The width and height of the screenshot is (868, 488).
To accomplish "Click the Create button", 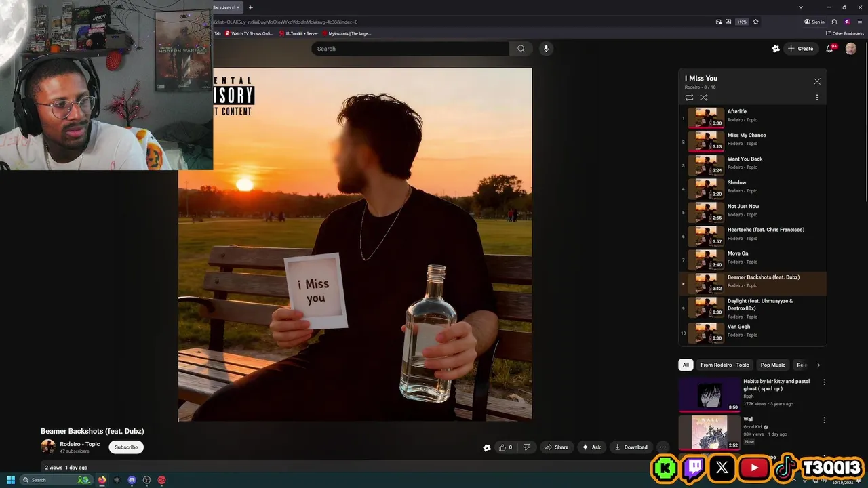I will click(801, 49).
